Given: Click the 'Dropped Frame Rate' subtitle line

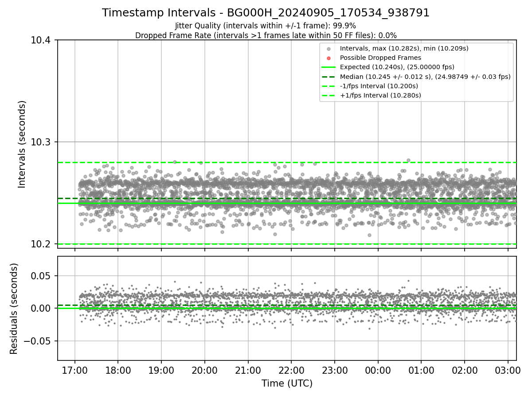Looking at the screenshot, I should pyautogui.click(x=266, y=35).
